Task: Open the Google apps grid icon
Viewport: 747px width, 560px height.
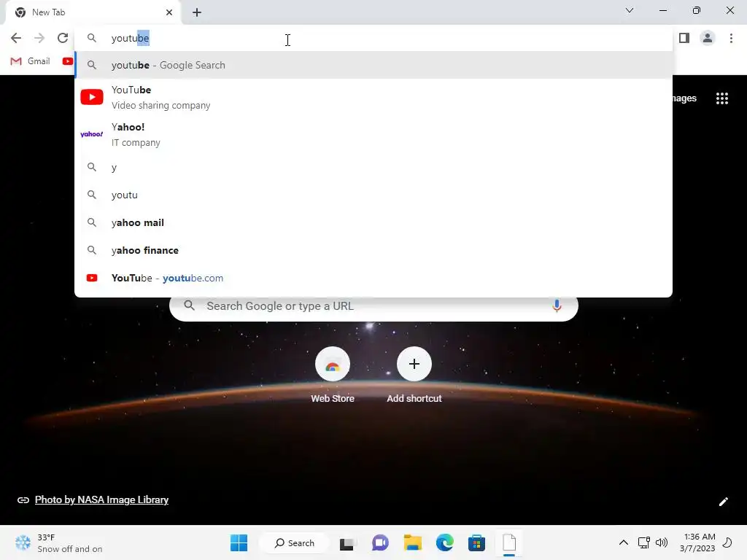Action: click(721, 98)
